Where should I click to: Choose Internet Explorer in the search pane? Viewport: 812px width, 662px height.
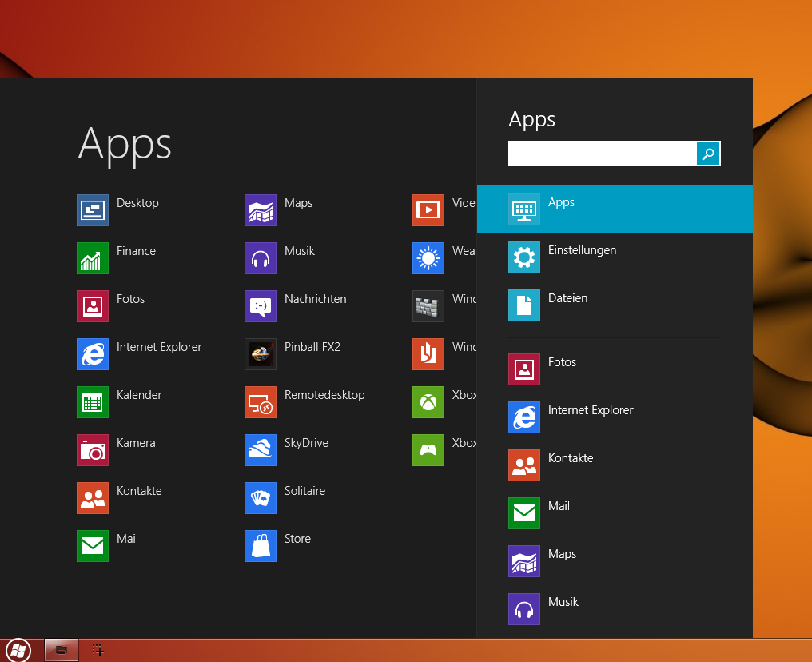pyautogui.click(x=615, y=417)
